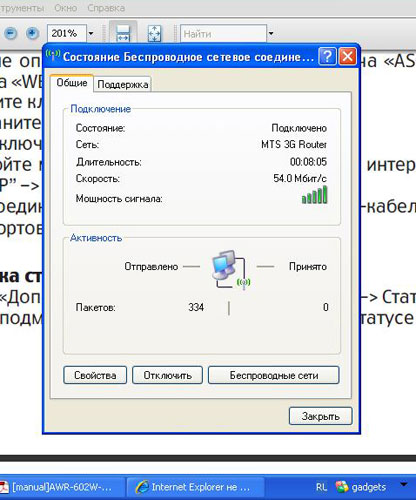This screenshot has height=500, width=416.
Task: Click the network computers activity icon
Action: tap(231, 269)
